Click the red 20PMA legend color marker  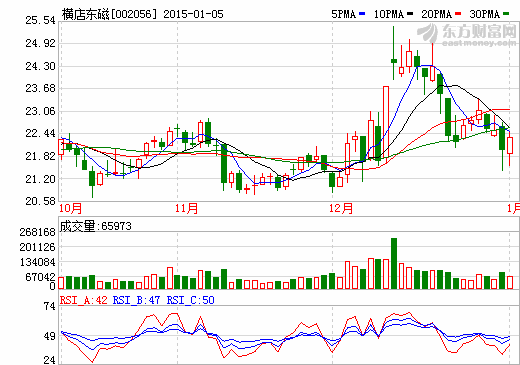pyautogui.click(x=458, y=14)
